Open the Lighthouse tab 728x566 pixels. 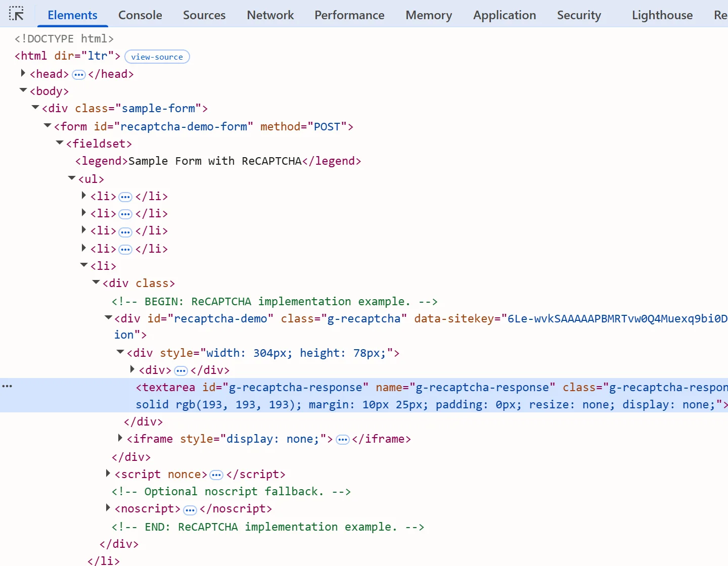tap(662, 15)
